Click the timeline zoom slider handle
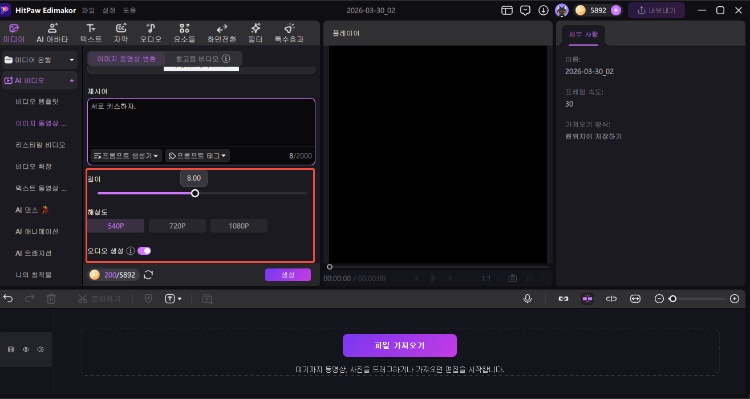The height and width of the screenshot is (399, 750). click(673, 299)
